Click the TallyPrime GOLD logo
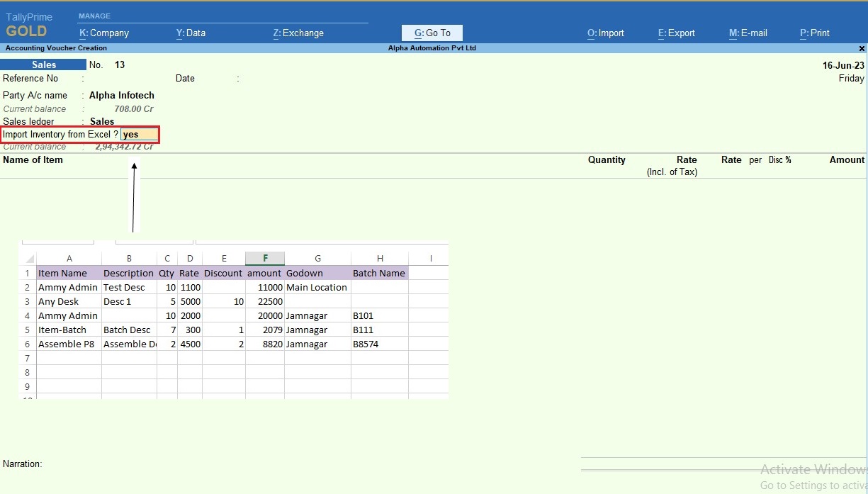Image resolution: width=868 pixels, height=494 pixels. (x=30, y=23)
